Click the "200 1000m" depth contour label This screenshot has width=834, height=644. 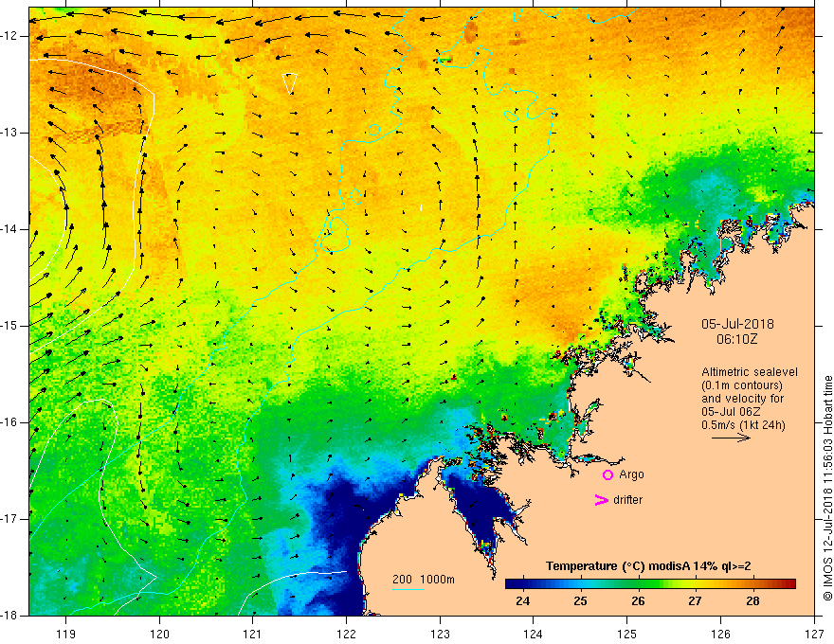424,580
